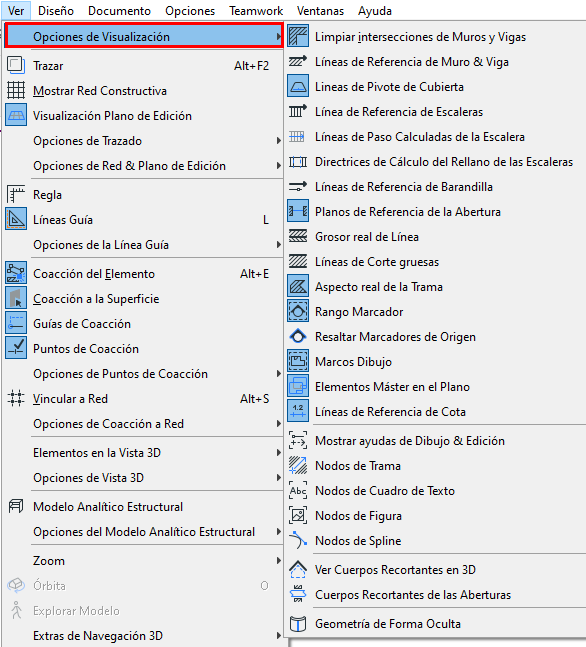586x647 pixels.
Task: Toggle Marcos Dibujo display option
Action: pos(435,361)
